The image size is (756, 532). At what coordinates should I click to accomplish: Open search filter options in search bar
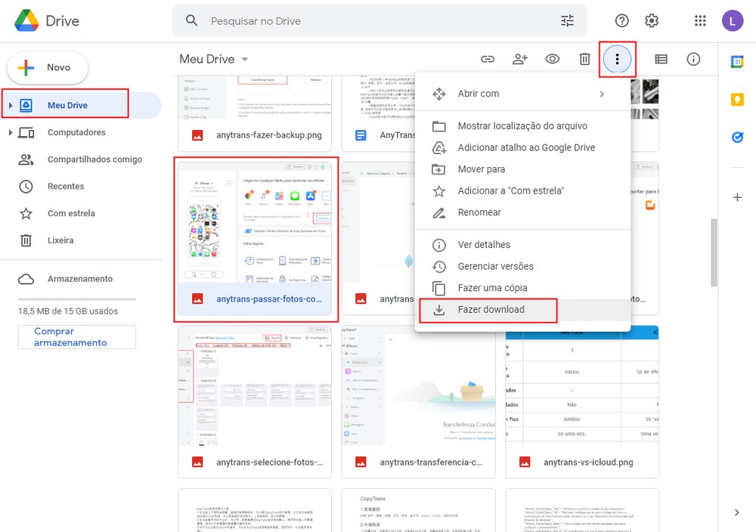tap(567, 21)
